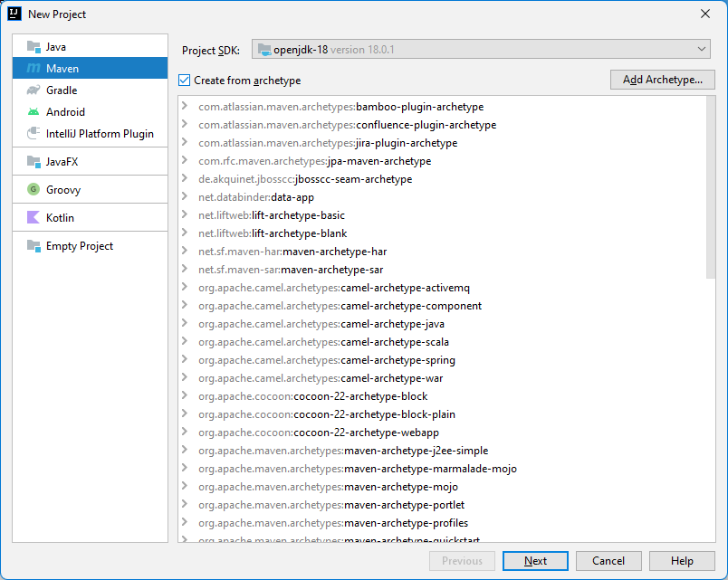Click the Groovy star icon

[x=33, y=189]
